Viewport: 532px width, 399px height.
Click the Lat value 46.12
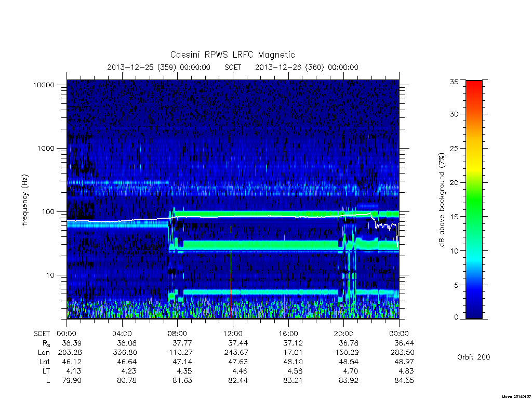72,362
